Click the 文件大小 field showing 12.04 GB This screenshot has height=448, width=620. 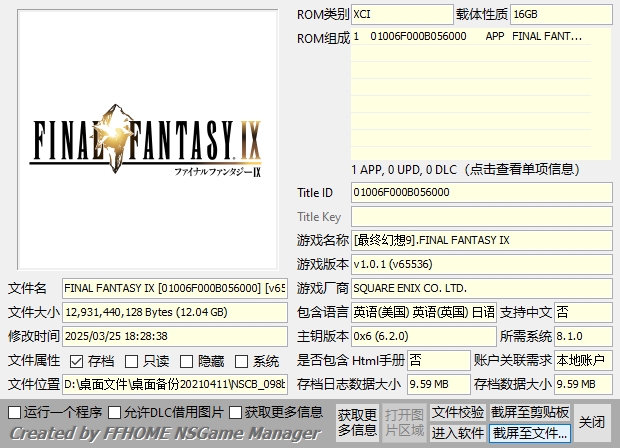pos(175,312)
